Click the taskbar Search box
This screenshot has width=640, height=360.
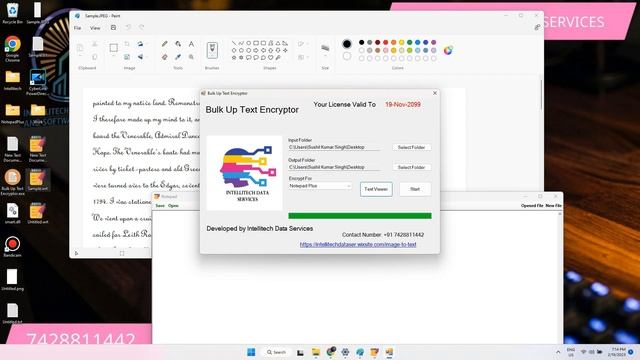coord(277,352)
